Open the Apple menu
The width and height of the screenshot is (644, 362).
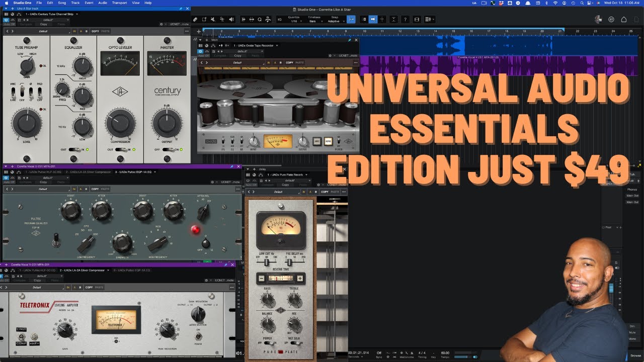pos(6,3)
